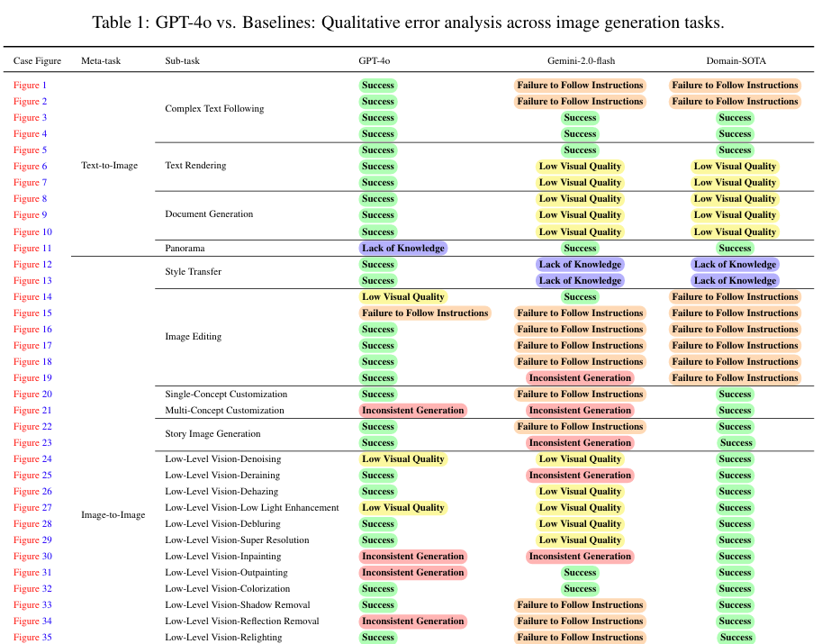
Task: Open the Figure 19 link
Action: pyautogui.click(x=32, y=377)
